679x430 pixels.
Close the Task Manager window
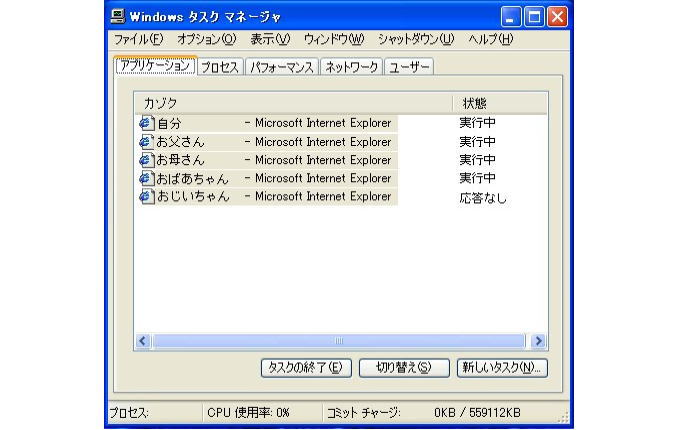(558, 17)
